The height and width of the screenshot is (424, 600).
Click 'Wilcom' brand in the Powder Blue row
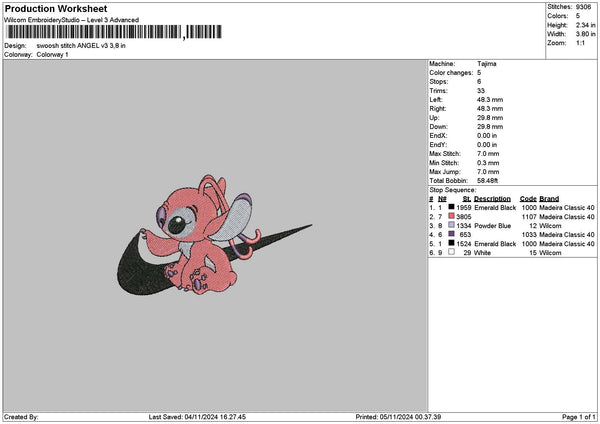[x=550, y=226]
